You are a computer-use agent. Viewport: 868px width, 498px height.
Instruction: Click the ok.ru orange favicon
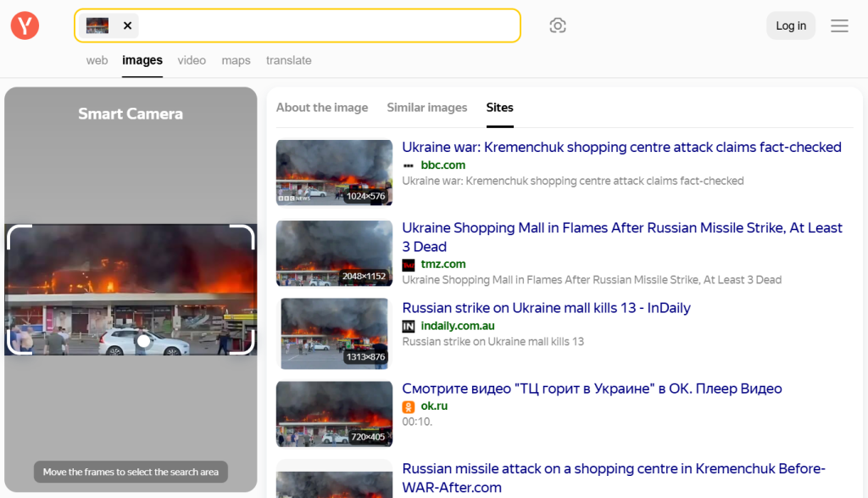[x=409, y=406]
